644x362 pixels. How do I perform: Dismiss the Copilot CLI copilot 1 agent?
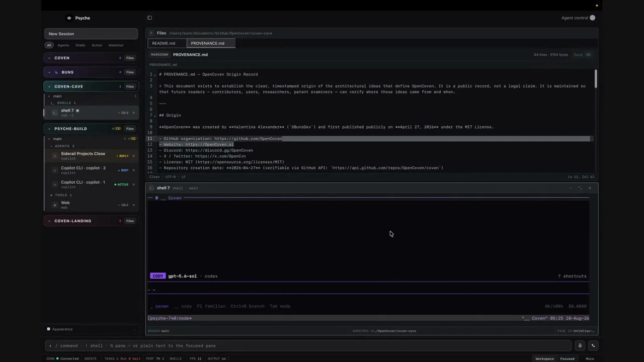[x=134, y=185]
